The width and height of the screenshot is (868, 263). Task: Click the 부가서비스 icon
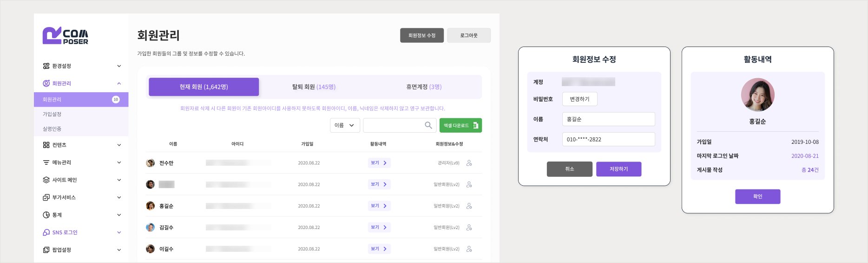46,197
